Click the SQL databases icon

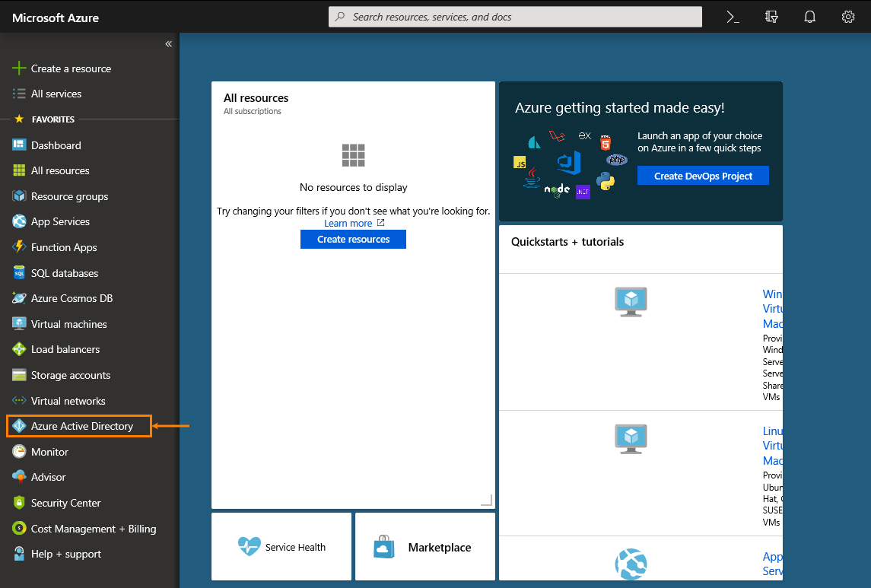click(x=19, y=273)
